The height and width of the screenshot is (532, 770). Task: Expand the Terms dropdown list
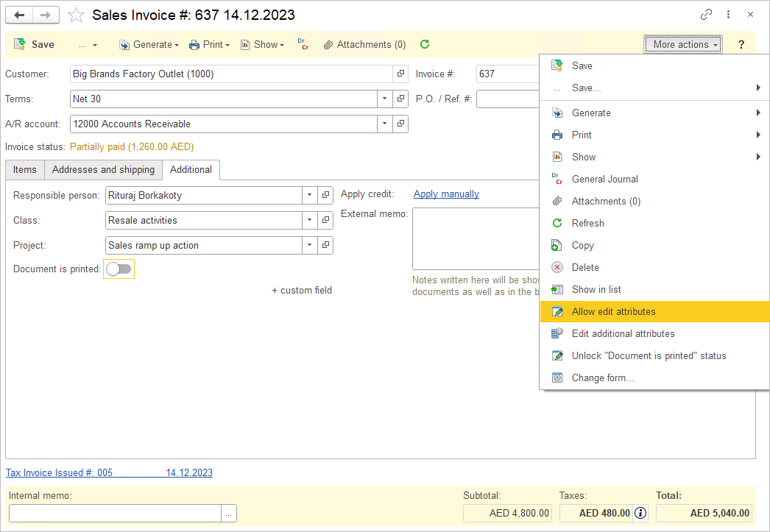coord(385,99)
